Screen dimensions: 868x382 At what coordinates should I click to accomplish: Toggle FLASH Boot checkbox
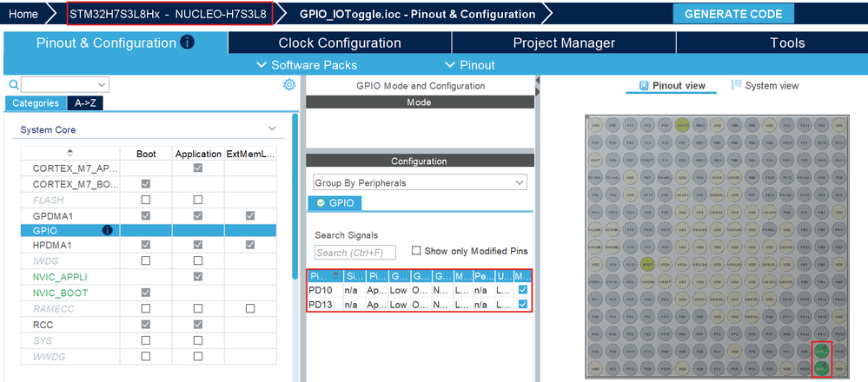pos(146,200)
